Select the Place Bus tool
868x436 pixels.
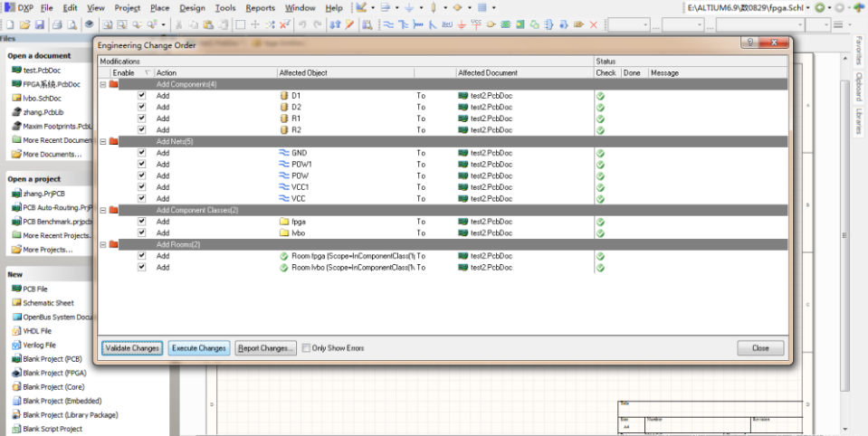(403, 25)
